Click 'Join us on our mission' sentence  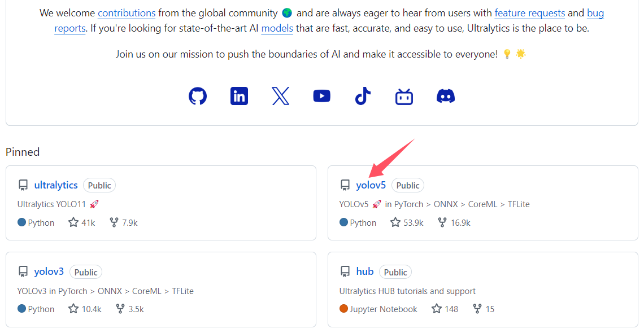click(x=321, y=54)
